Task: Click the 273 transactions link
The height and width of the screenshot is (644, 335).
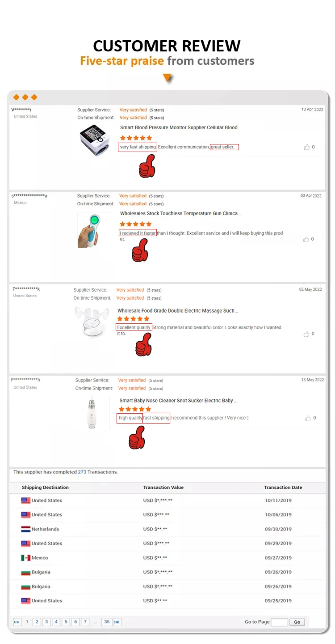Action: pyautogui.click(x=82, y=472)
